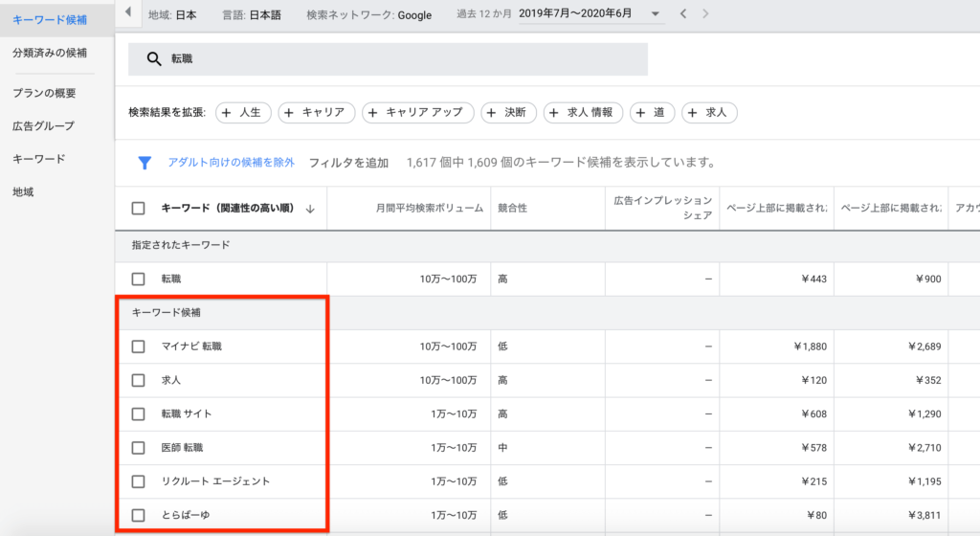Click the ¥1,880 bid value
The width and height of the screenshot is (980, 536).
pos(810,346)
